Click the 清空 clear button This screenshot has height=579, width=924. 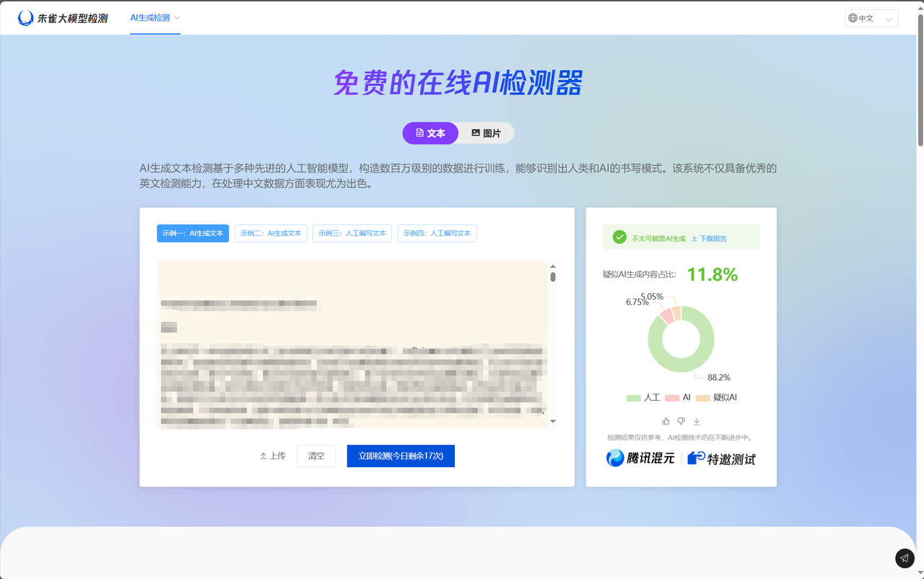(316, 456)
